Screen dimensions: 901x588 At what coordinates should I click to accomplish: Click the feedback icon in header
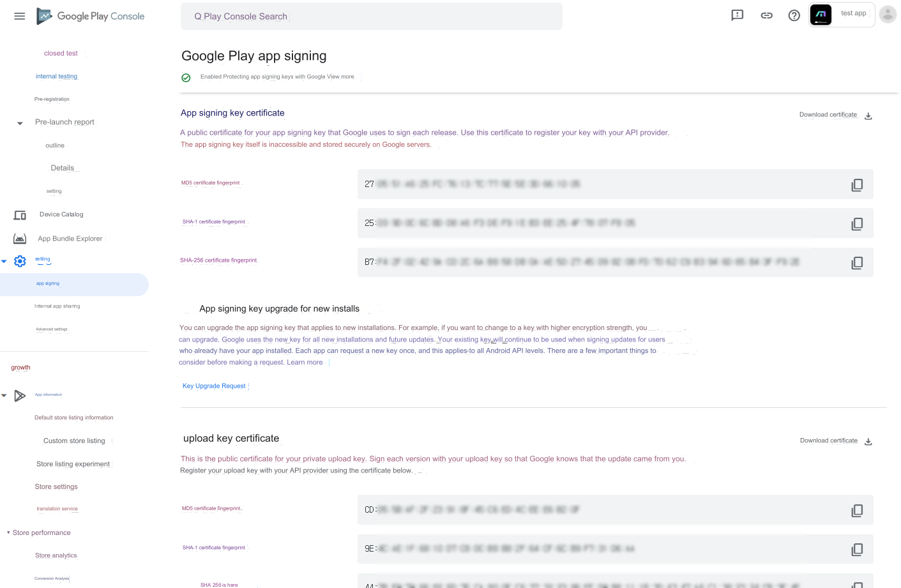[738, 15]
